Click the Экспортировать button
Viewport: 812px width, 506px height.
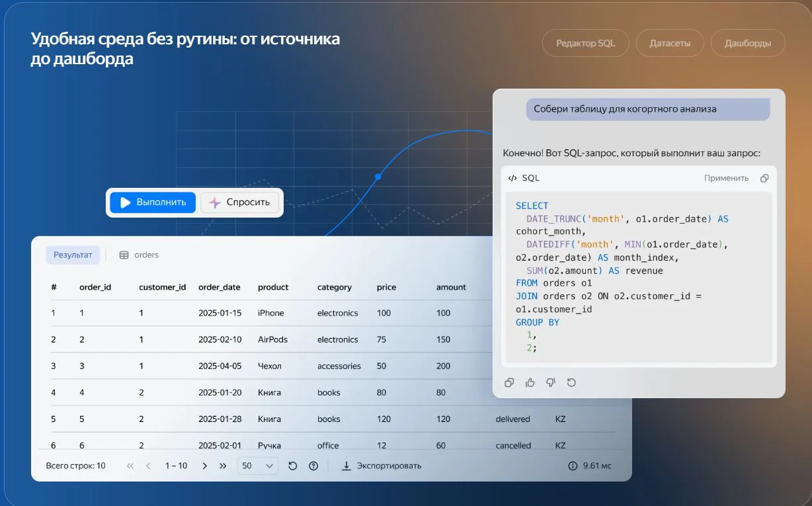click(382, 466)
